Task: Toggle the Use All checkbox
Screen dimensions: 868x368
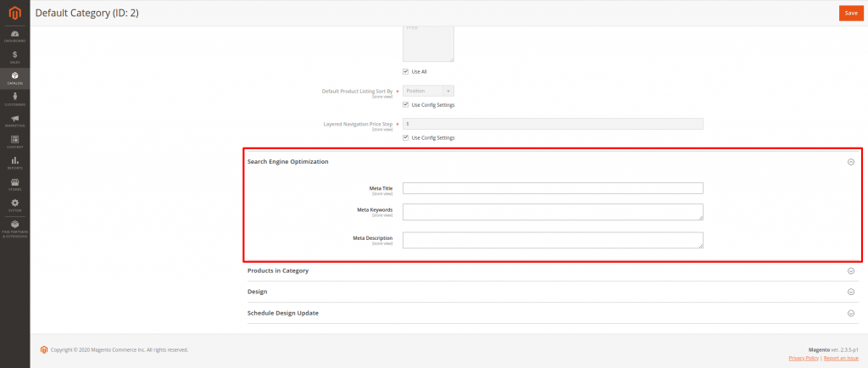Action: [406, 71]
